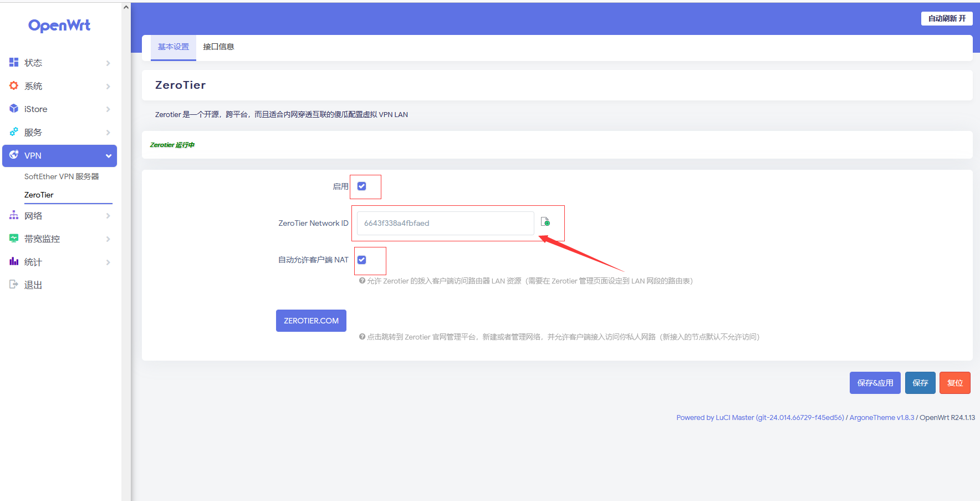Image resolution: width=980 pixels, height=501 pixels.
Task: Toggle the 启用 enable checkbox
Action: [362, 186]
